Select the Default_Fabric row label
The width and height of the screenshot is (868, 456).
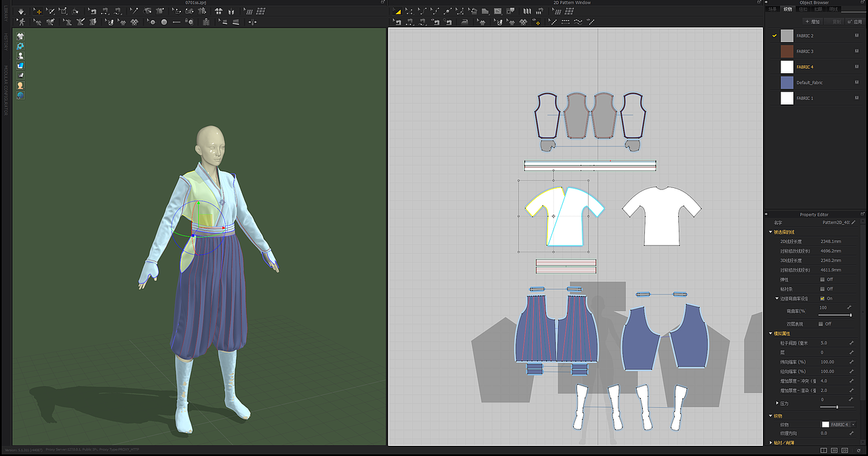809,82
